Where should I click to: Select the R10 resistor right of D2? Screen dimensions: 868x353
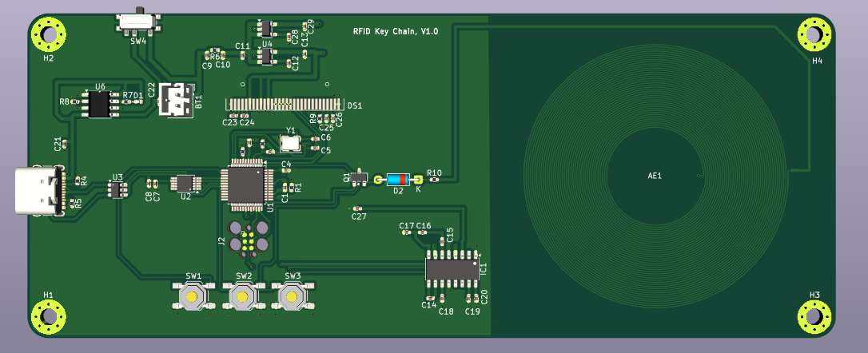[x=435, y=180]
